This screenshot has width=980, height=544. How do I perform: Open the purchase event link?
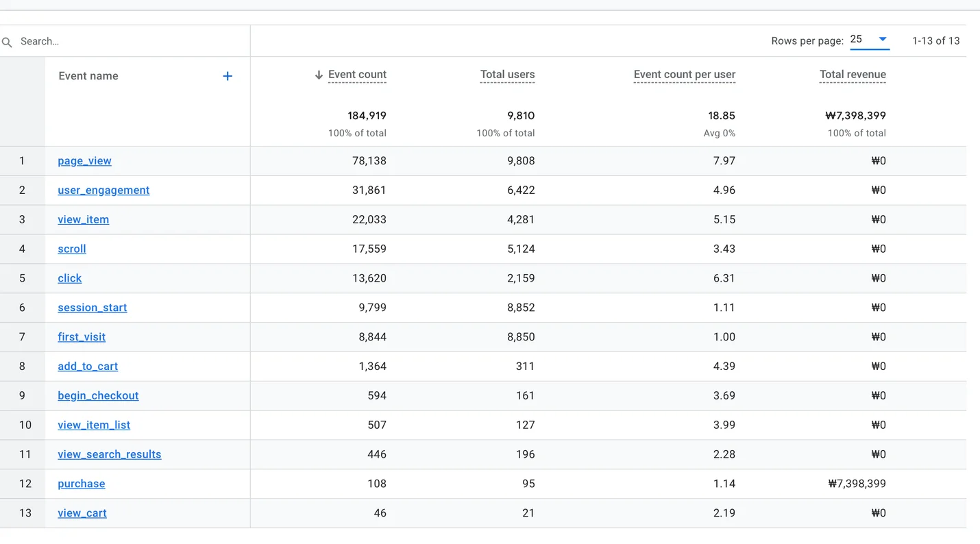82,484
